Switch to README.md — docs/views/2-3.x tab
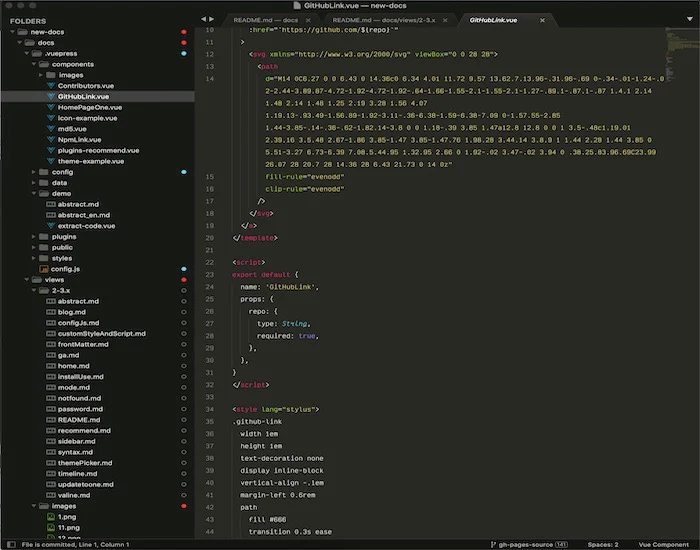 383,20
